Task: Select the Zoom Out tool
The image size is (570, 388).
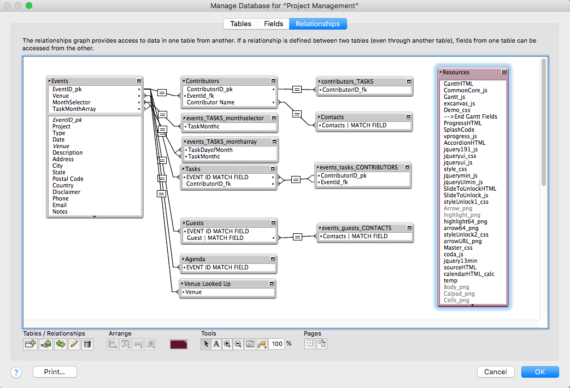Action: click(238, 344)
